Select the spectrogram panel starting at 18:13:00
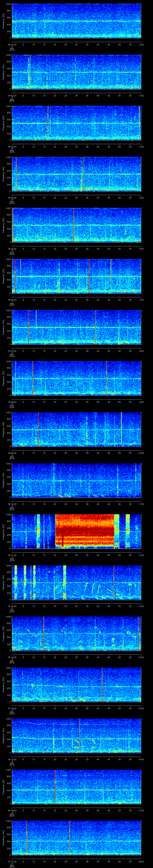This screenshot has height=868, width=153. pos(76,633)
